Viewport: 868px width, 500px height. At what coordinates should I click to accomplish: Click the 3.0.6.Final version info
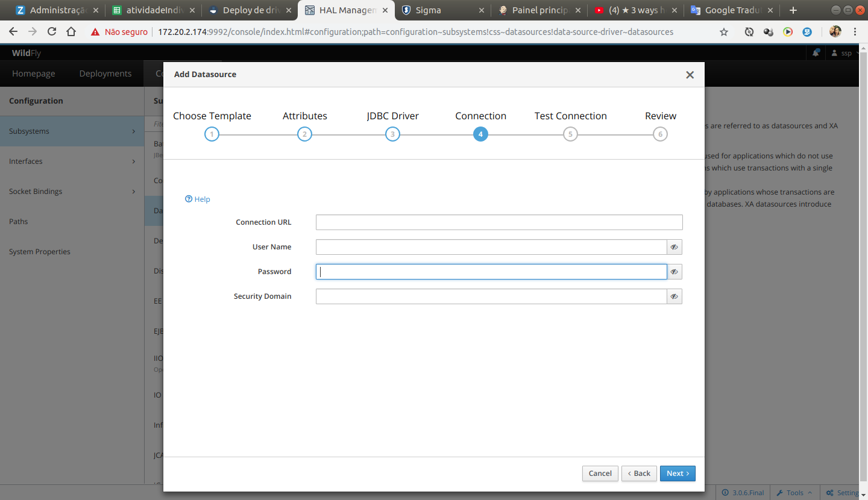click(x=743, y=493)
